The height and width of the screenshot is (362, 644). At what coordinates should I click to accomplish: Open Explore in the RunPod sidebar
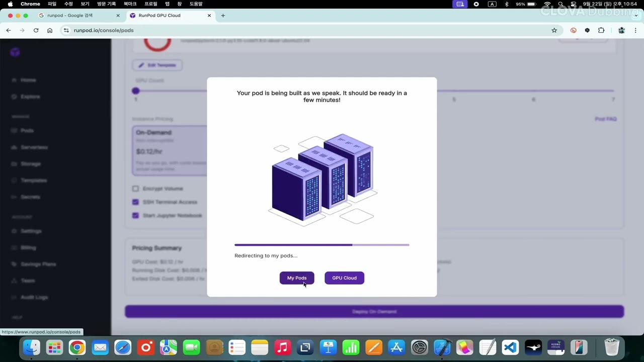coord(30,97)
